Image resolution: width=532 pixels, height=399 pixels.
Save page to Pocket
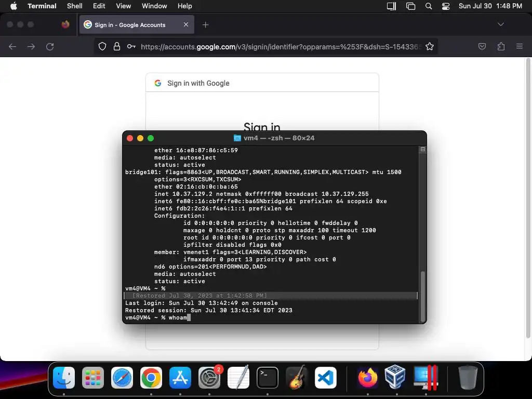(482, 46)
